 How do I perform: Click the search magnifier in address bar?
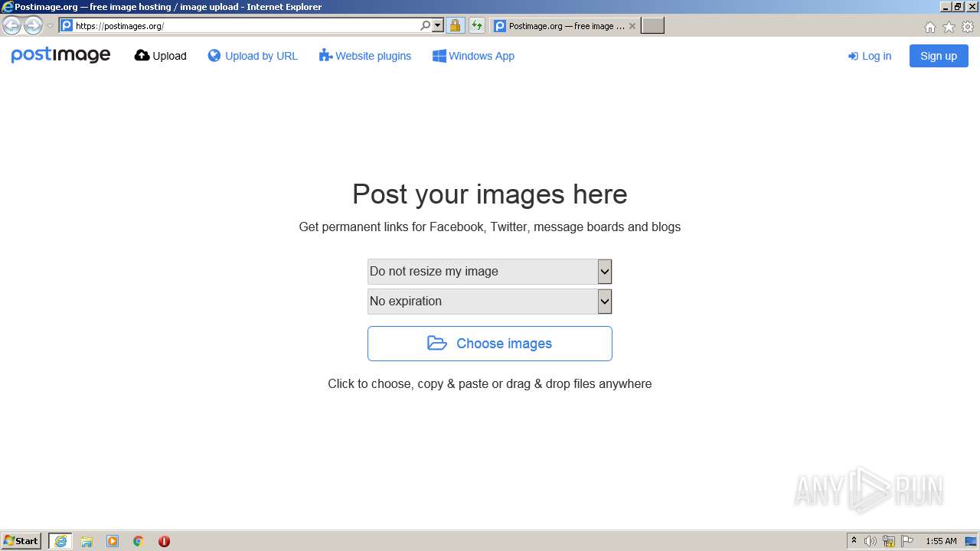[x=425, y=26]
